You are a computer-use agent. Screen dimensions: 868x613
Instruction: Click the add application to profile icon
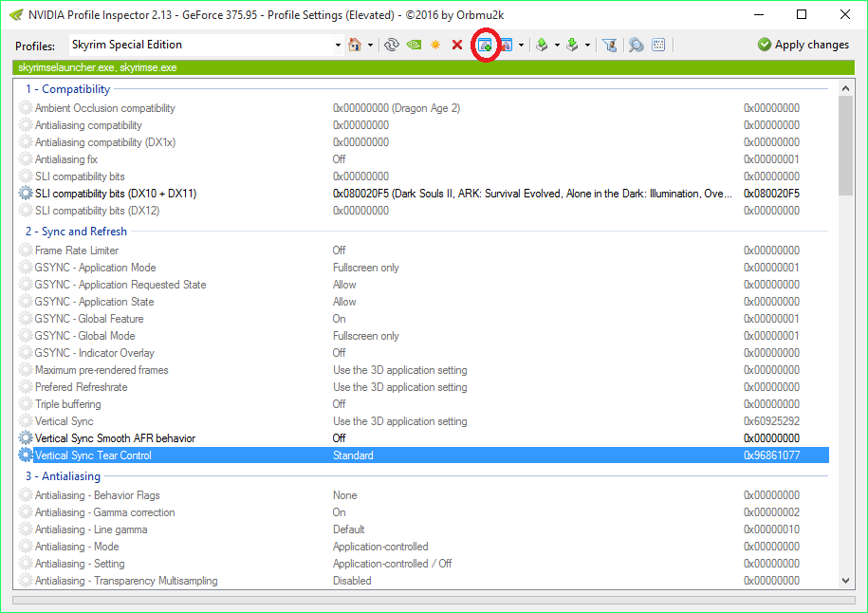click(485, 46)
